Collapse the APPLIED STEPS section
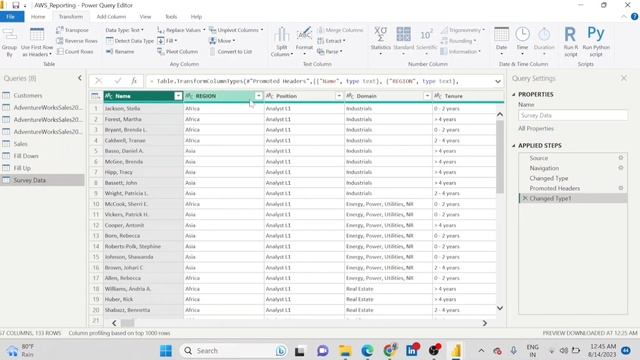Viewport: 640px width, 360px height. coord(514,146)
